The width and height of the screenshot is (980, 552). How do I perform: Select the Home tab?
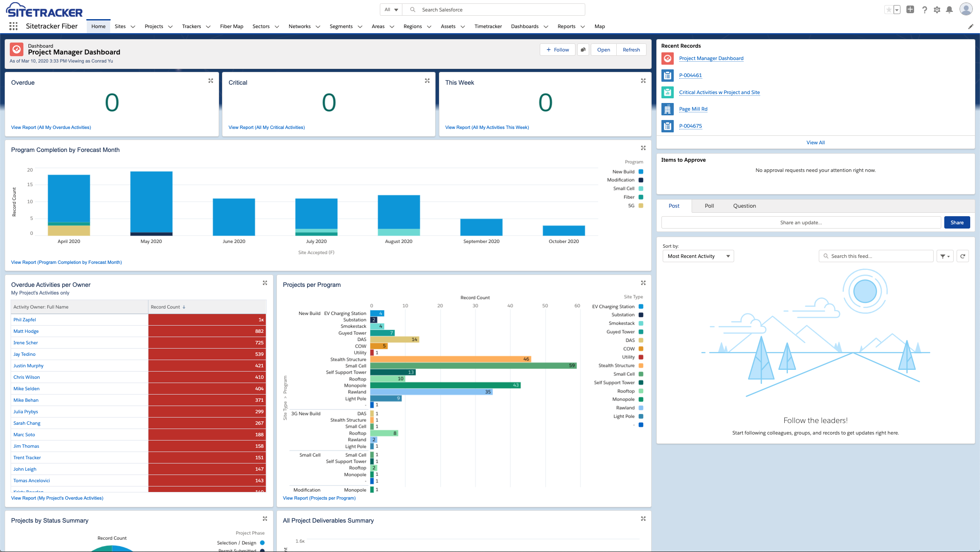tap(98, 26)
